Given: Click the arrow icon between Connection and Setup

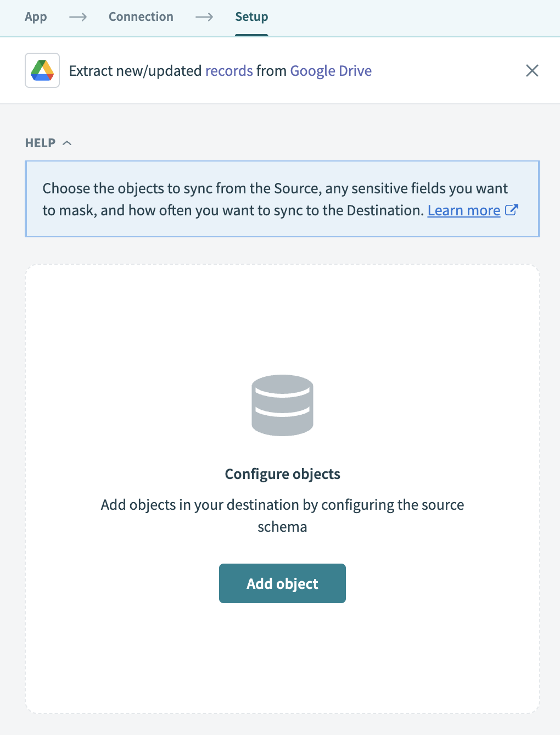Looking at the screenshot, I should pyautogui.click(x=204, y=17).
